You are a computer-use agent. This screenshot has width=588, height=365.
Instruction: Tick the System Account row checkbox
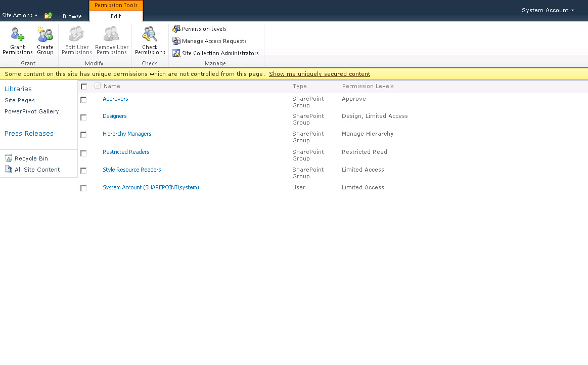(83, 188)
